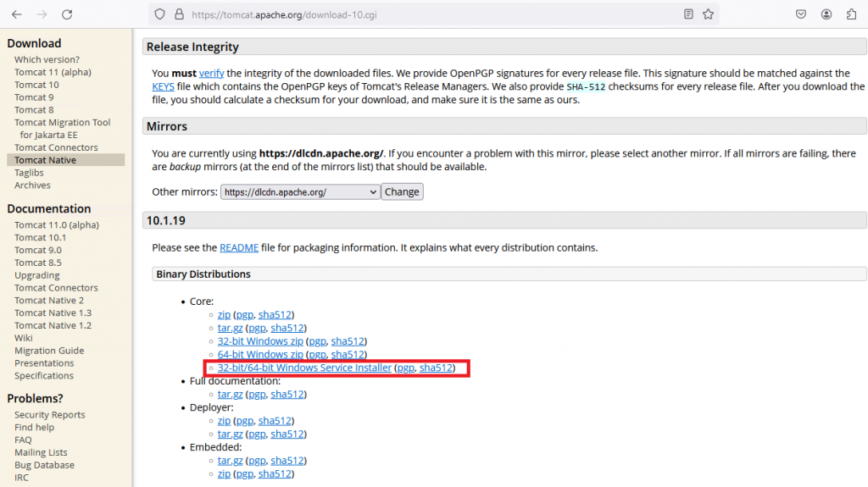Open Tomcat Native 1.3 documentation
Image resolution: width=868 pixels, height=487 pixels.
(53, 313)
